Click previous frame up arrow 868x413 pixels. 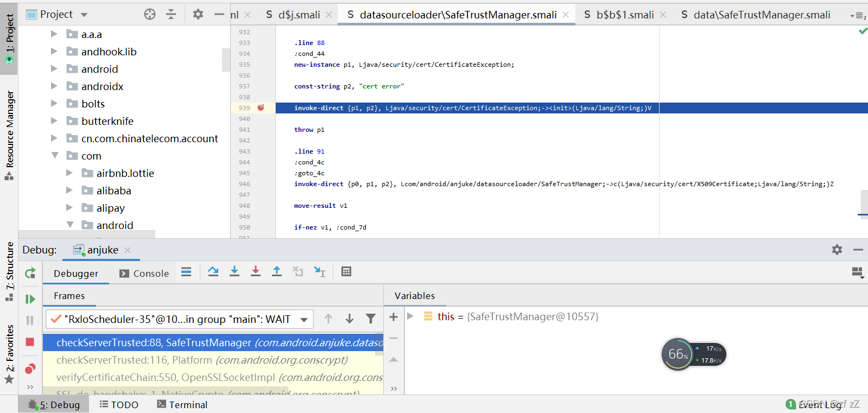[328, 319]
